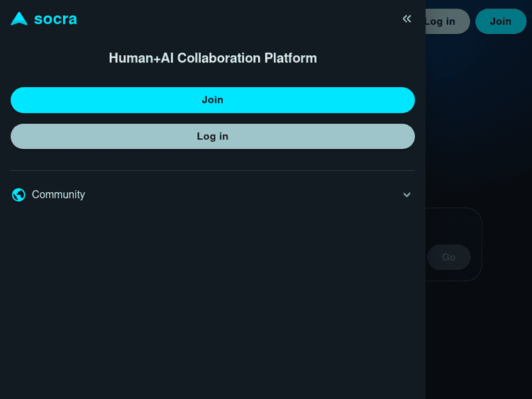This screenshot has width=532, height=399.
Task: Click the Human+AI Collaboration Platform heading
Action: tap(213, 58)
